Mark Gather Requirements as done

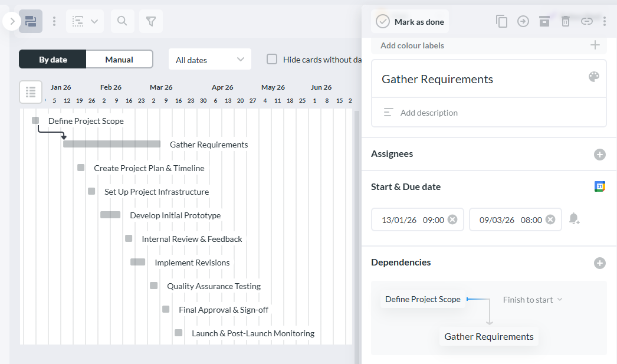click(409, 21)
